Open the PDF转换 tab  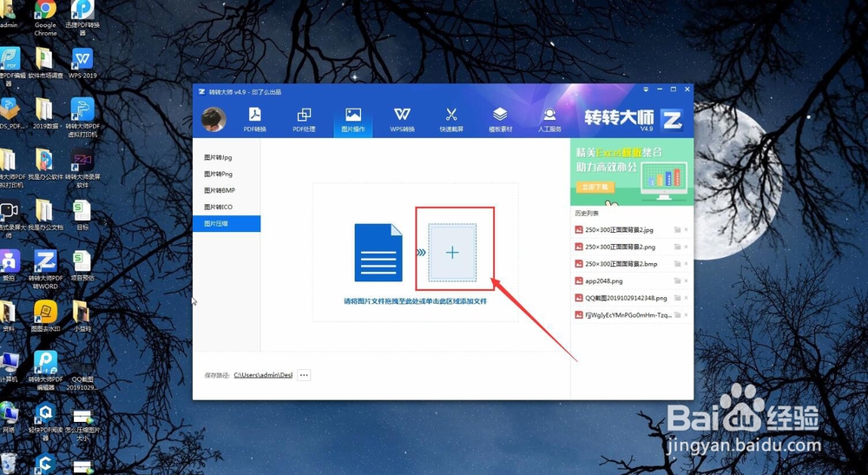point(254,120)
